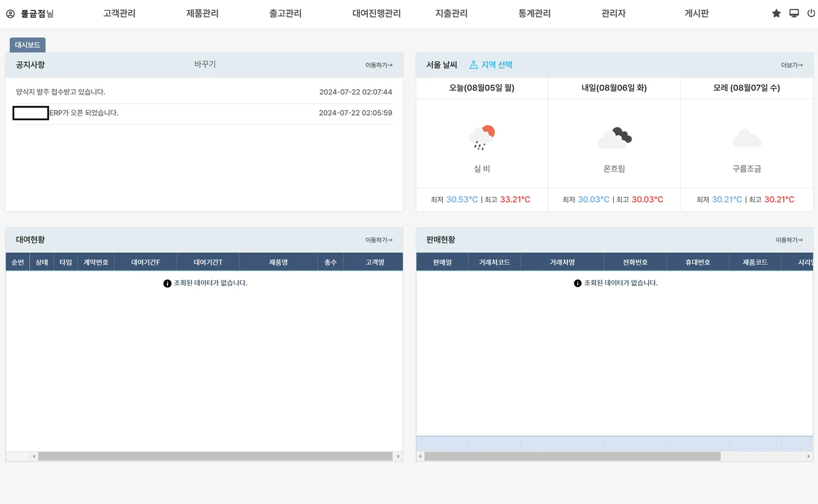The width and height of the screenshot is (818, 504).
Task: Click the 타입 column header
Action: (66, 262)
